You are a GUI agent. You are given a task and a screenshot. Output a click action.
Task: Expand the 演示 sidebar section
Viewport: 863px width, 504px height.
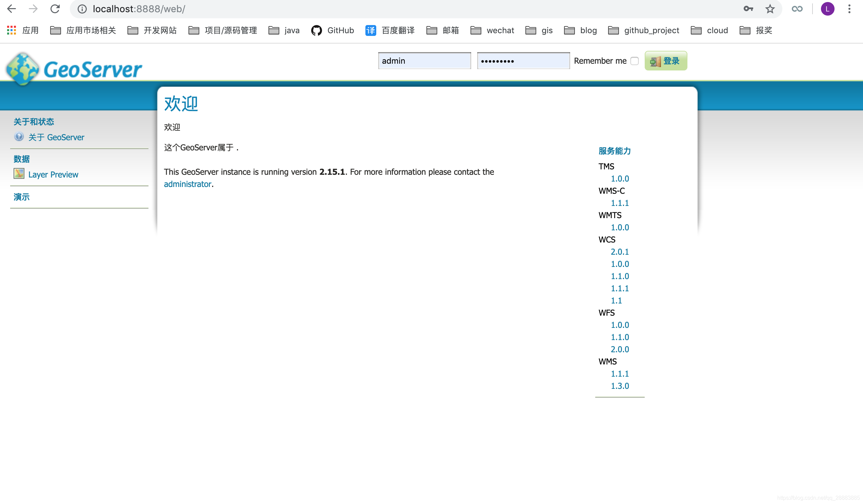(21, 197)
